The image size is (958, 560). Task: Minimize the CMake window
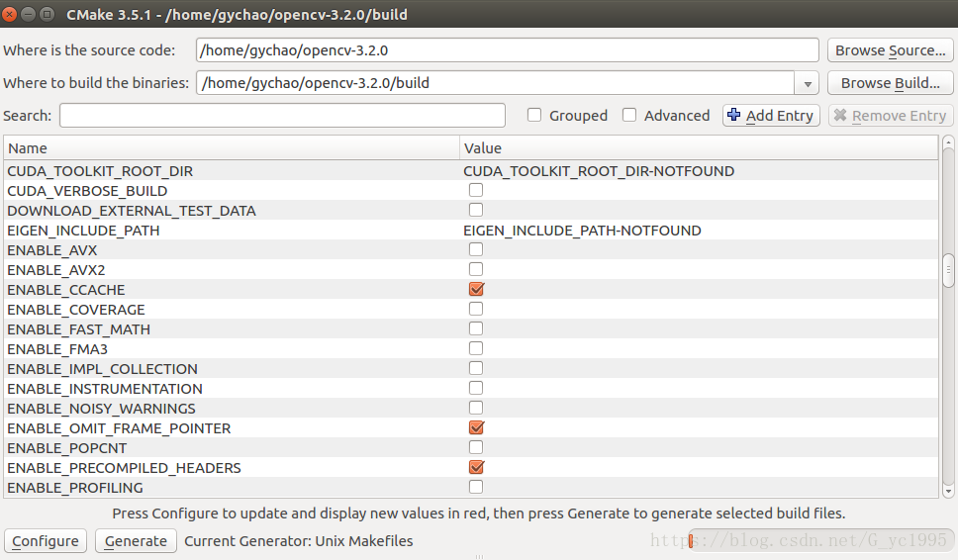28,14
